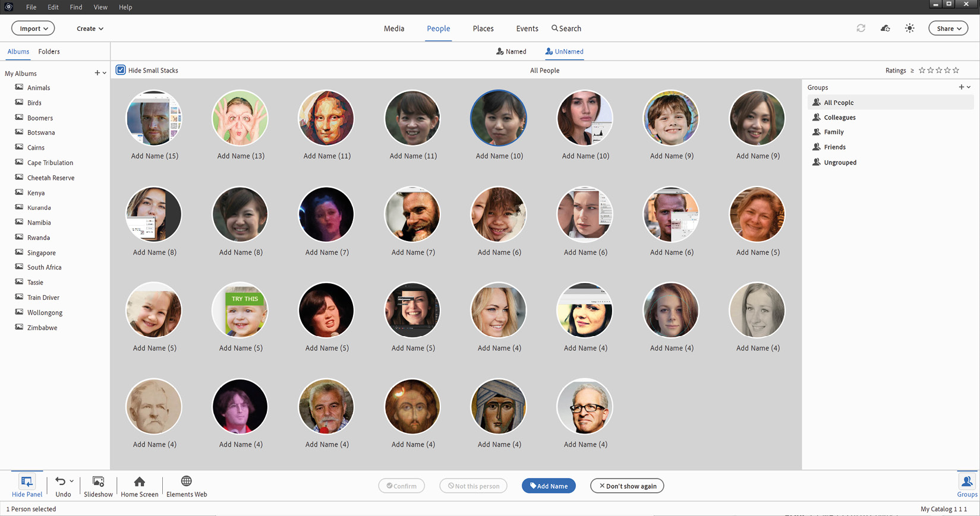The height and width of the screenshot is (516, 980).
Task: Set rating filter to five stars
Action: point(956,70)
